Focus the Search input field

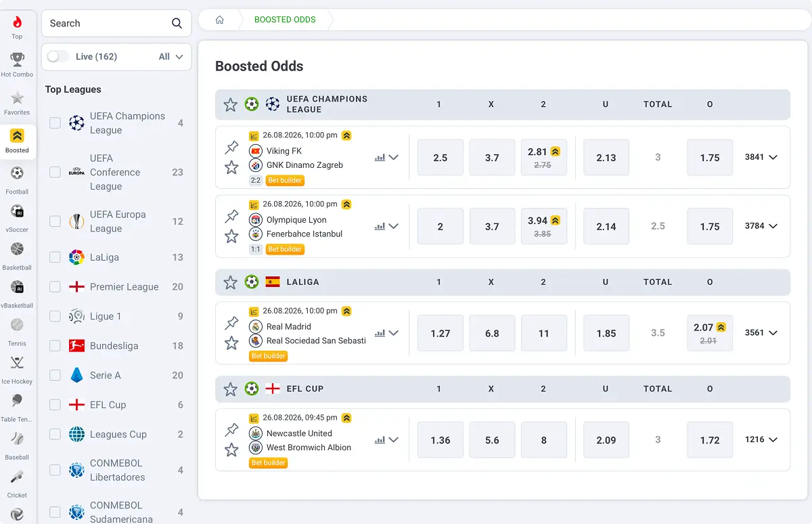pos(116,23)
